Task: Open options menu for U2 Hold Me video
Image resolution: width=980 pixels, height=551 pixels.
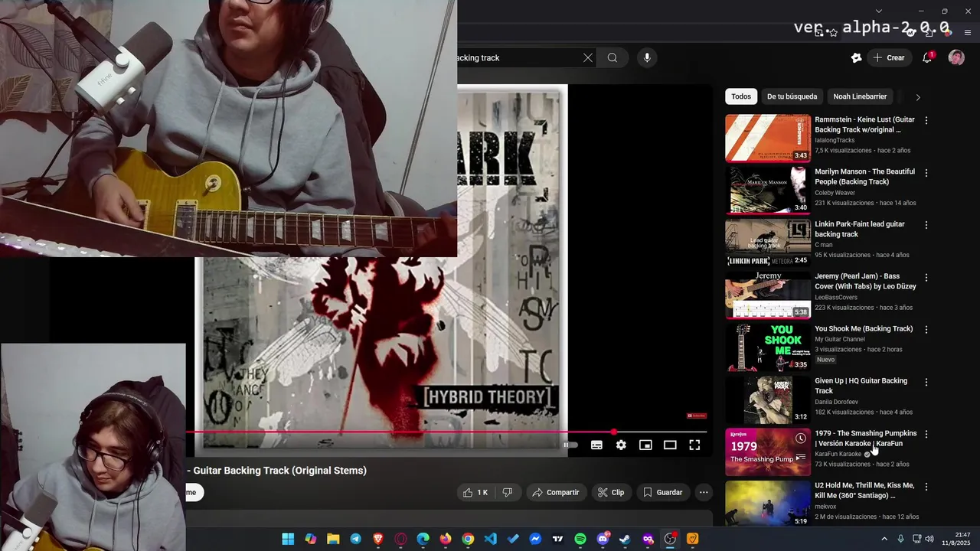Action: [x=926, y=486]
